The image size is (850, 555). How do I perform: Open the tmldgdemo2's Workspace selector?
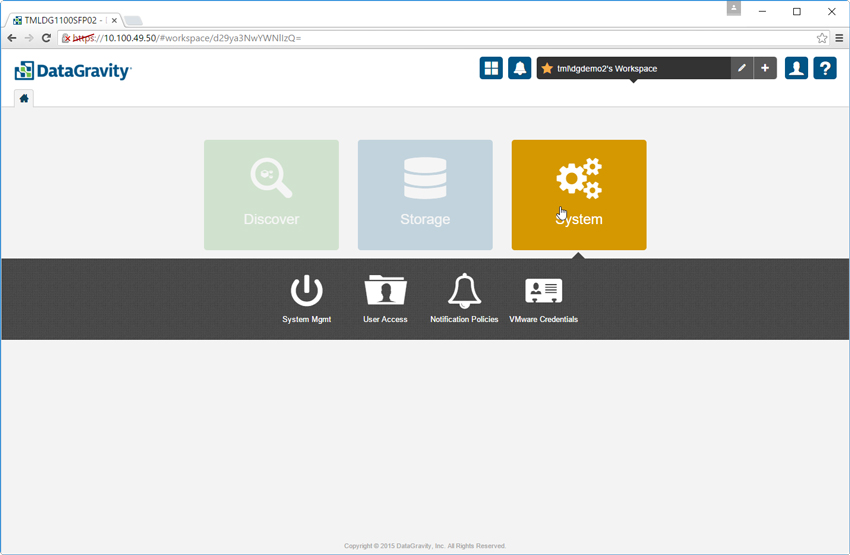click(x=633, y=68)
